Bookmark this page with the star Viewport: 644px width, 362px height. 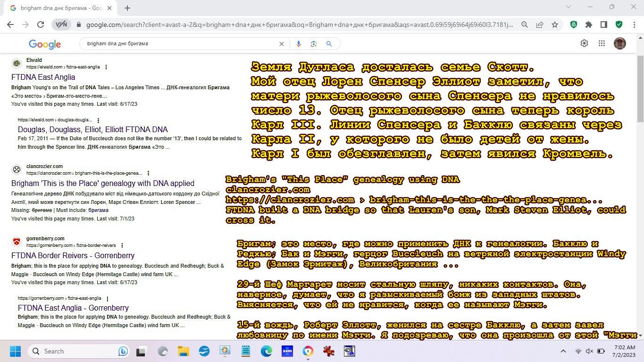click(555, 25)
